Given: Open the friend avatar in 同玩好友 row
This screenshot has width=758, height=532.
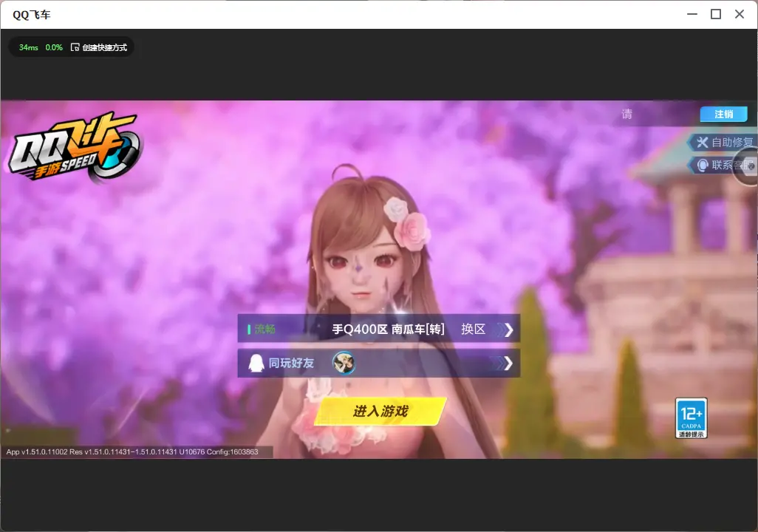Looking at the screenshot, I should click(344, 363).
